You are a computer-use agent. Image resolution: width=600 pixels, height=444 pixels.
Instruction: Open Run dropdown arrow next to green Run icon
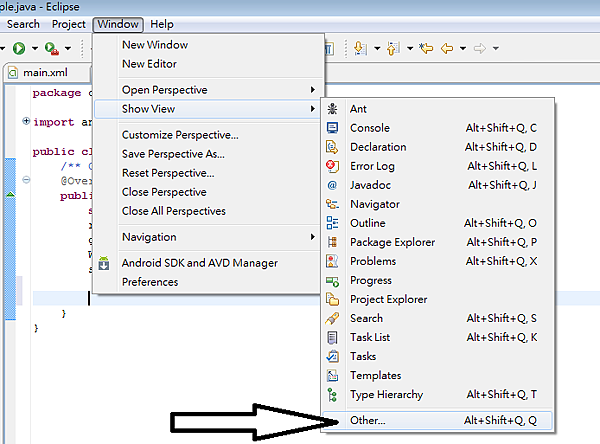pos(35,48)
